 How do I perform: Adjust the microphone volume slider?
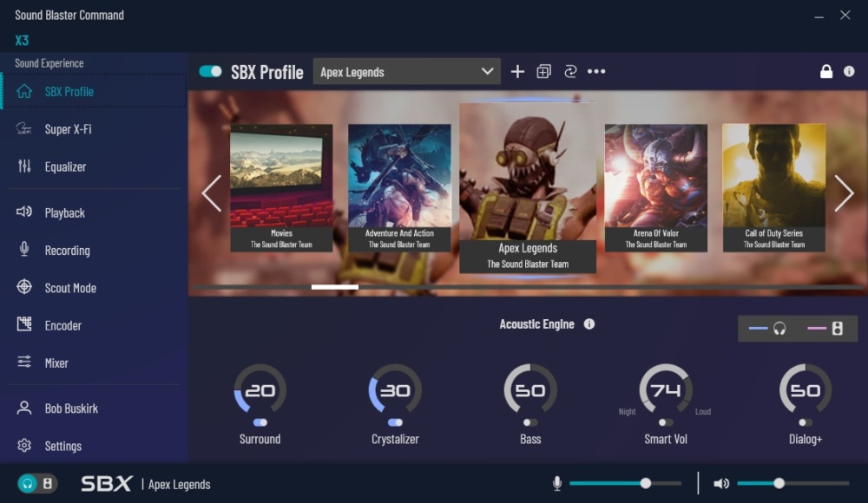625,484
